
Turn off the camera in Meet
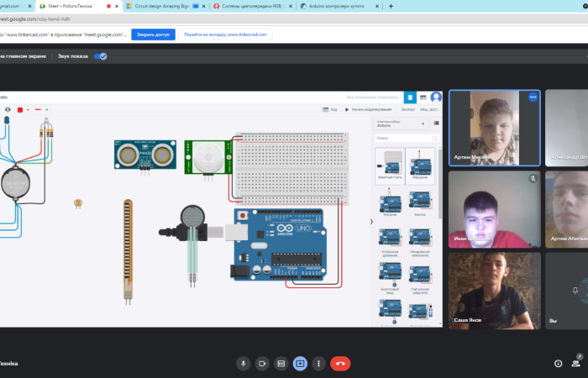(262, 363)
